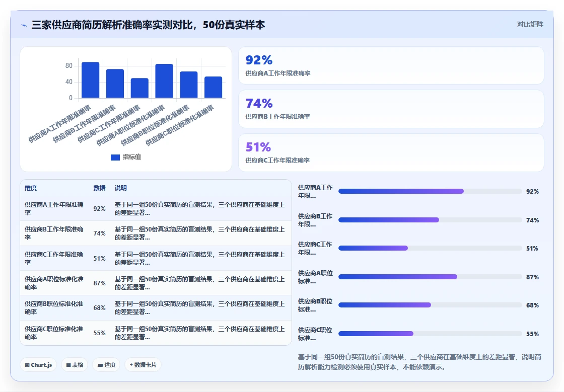
Task: Click progress label 供应商B职位标准...
Action: (x=315, y=305)
